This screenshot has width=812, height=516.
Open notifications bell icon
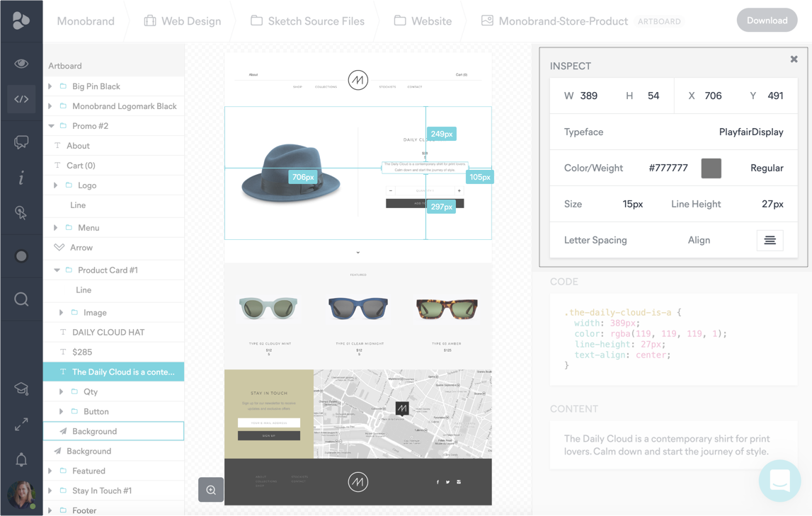[21, 459]
